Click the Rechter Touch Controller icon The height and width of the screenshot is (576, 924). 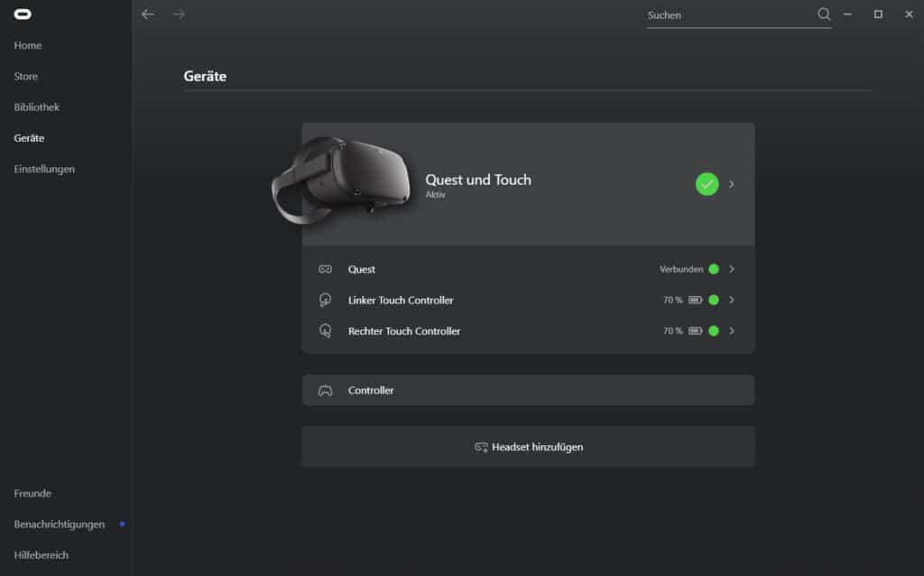325,331
